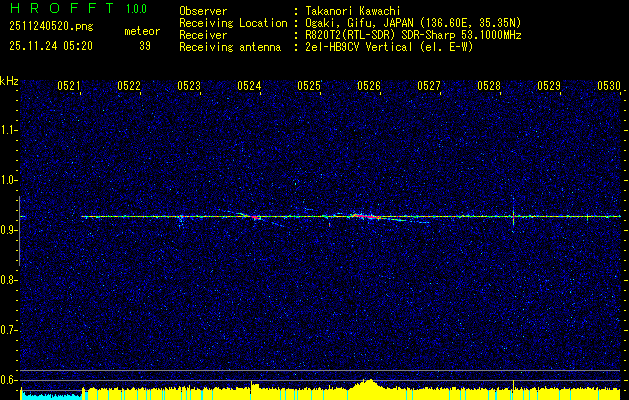Click the 25.11.24 05:20 timestamp

coord(50,46)
